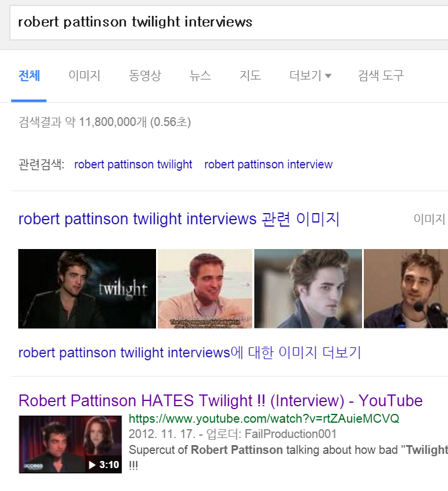Expand the 더보기 dropdown menu

click(310, 76)
